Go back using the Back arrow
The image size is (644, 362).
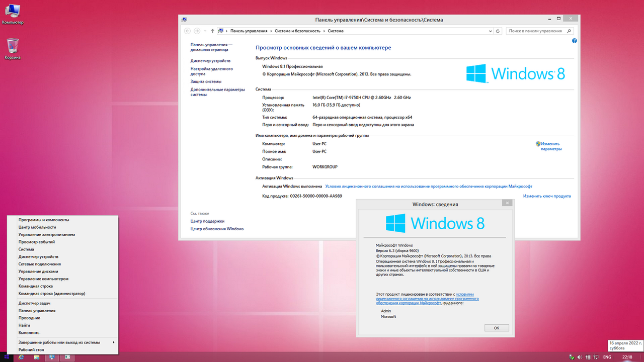[187, 31]
